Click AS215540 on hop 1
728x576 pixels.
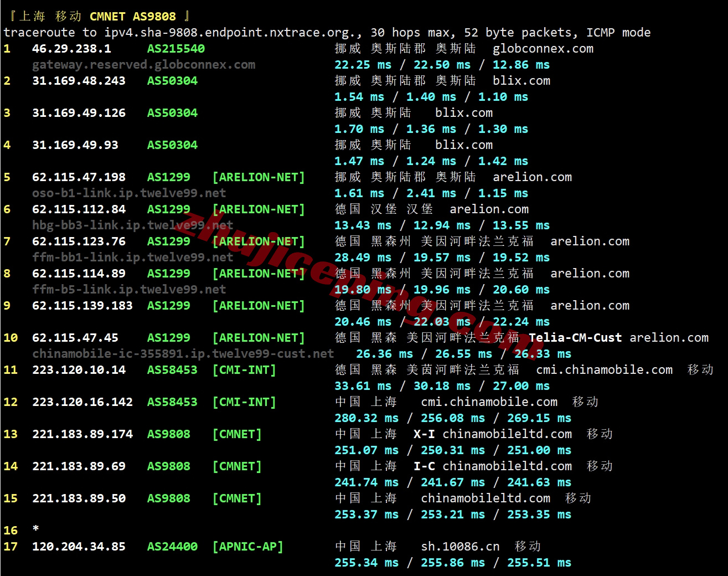coord(175,49)
